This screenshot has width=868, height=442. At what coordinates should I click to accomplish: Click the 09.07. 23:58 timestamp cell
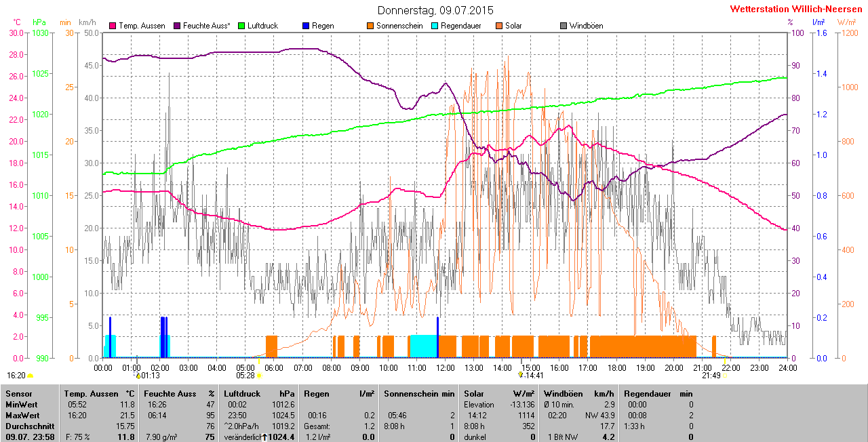click(29, 437)
